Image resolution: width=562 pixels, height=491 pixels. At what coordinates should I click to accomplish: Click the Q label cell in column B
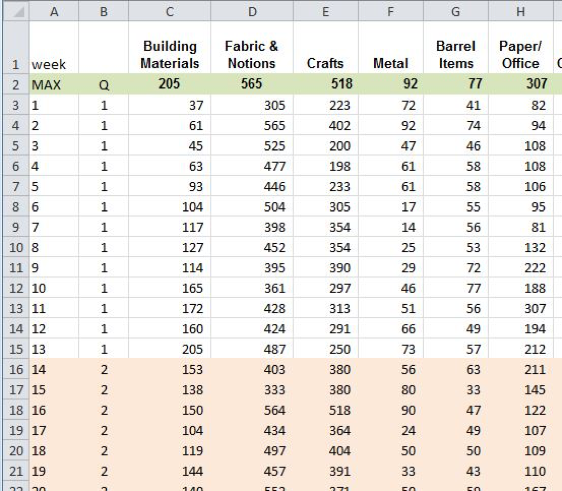tap(103, 85)
